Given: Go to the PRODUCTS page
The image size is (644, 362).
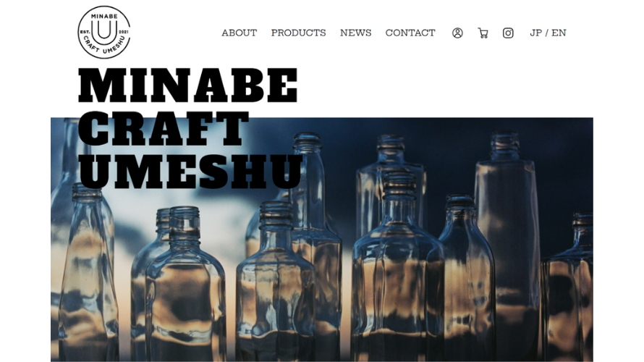Looking at the screenshot, I should (298, 33).
